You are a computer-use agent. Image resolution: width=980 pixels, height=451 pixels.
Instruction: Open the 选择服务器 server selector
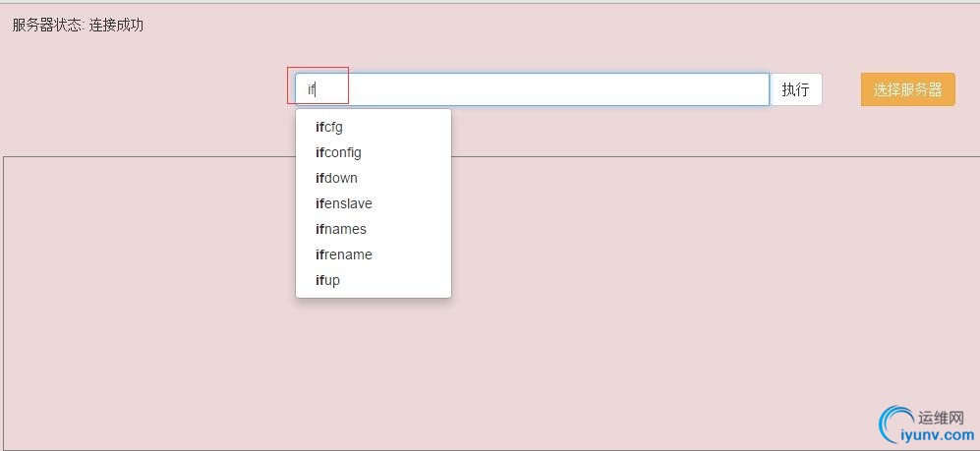pos(907,89)
